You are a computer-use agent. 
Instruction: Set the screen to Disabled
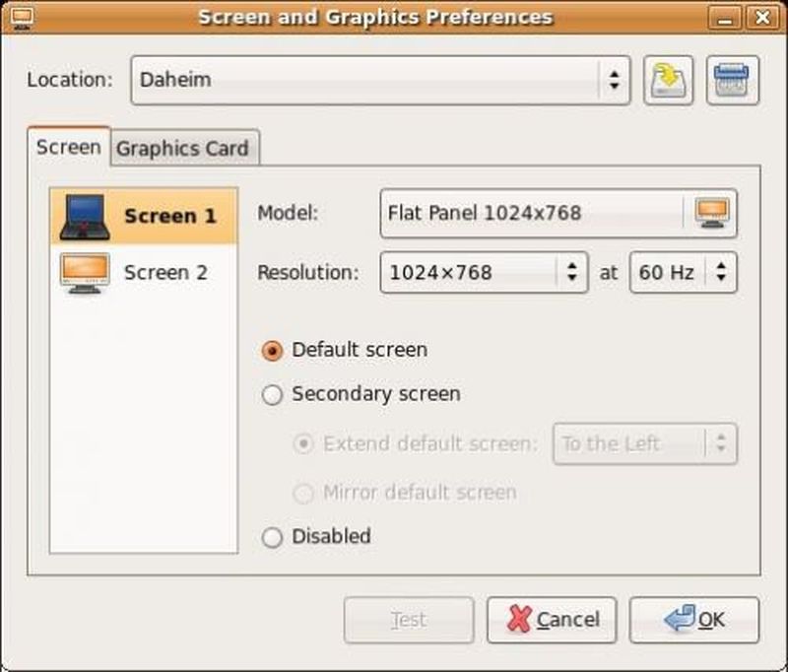pyautogui.click(x=273, y=538)
